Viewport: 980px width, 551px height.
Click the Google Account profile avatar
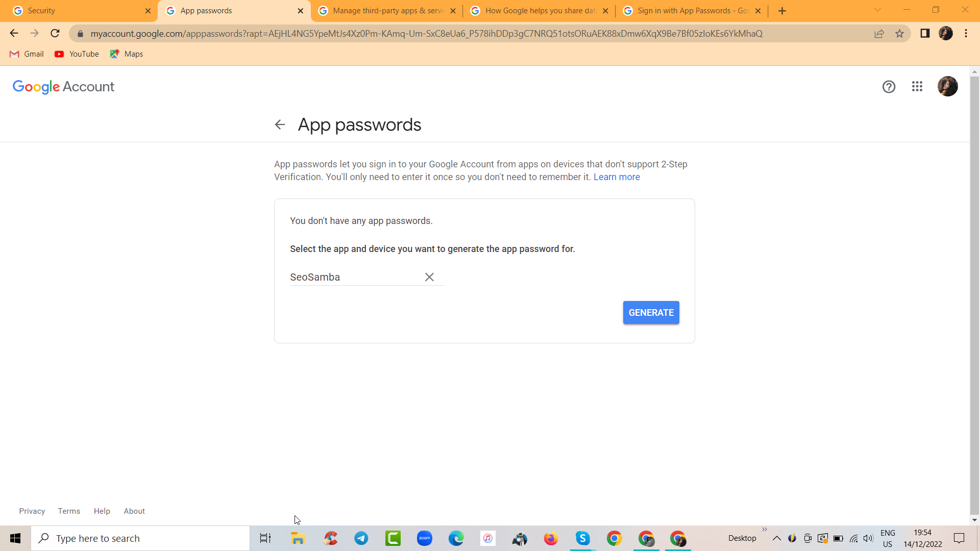(x=948, y=86)
